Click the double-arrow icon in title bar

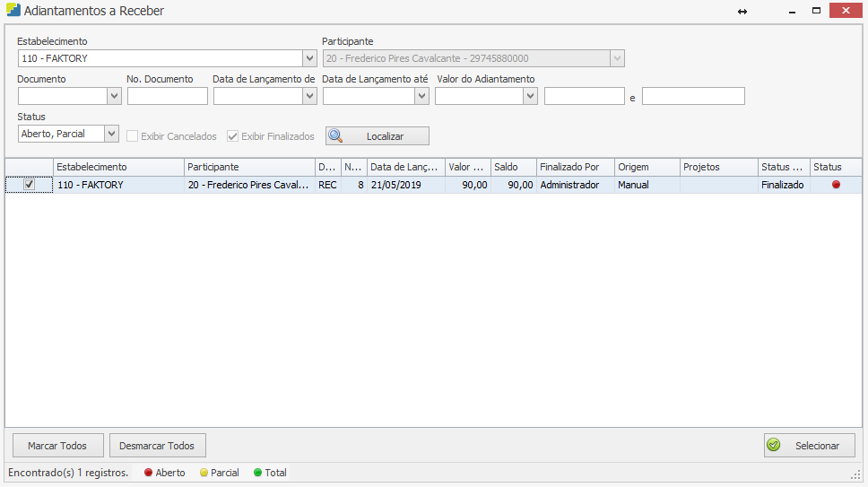[742, 12]
